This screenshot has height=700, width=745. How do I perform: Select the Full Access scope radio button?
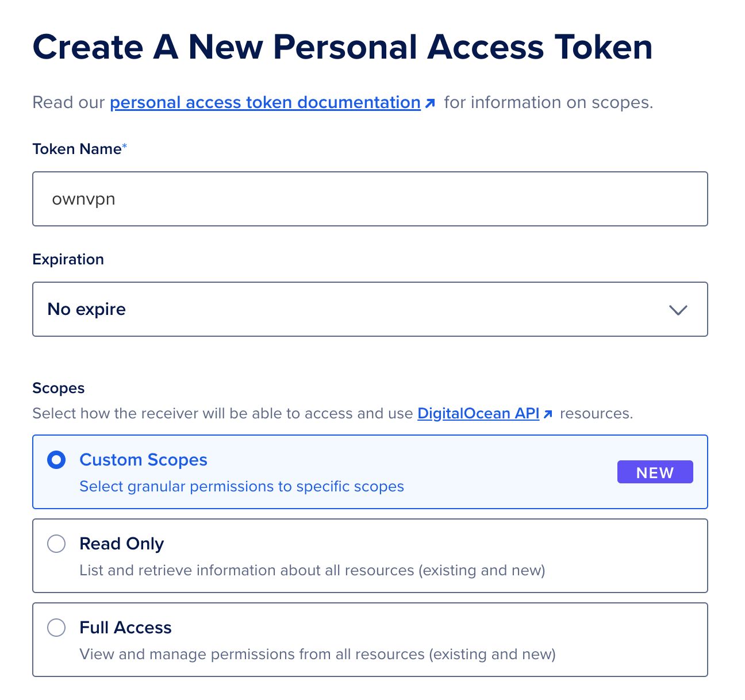tap(56, 628)
